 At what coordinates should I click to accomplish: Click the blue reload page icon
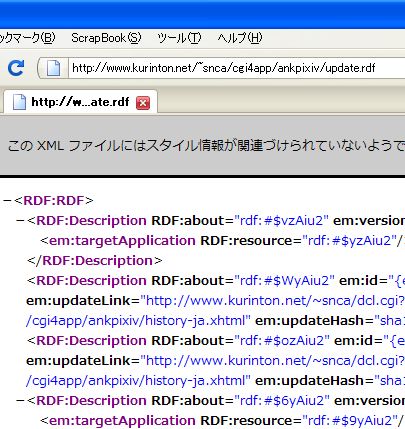coord(16,68)
